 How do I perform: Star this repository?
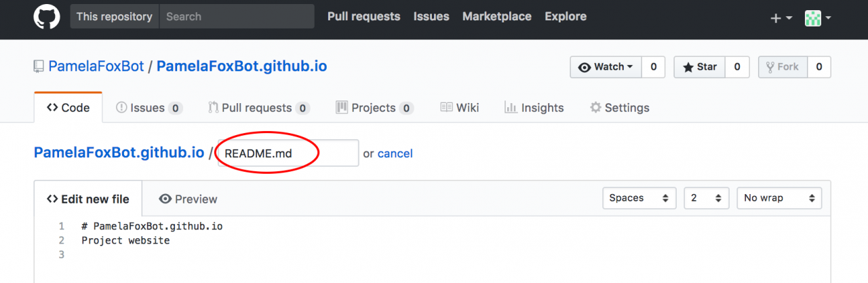click(x=699, y=67)
